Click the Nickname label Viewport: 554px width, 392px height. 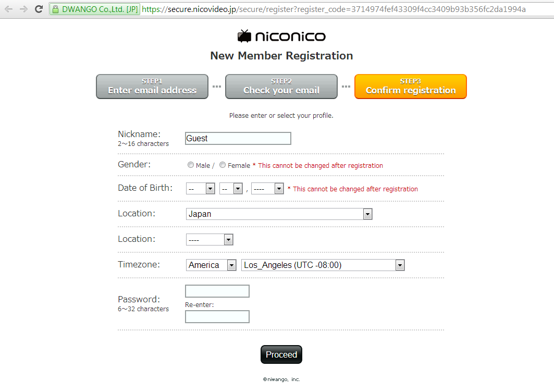pyautogui.click(x=139, y=134)
